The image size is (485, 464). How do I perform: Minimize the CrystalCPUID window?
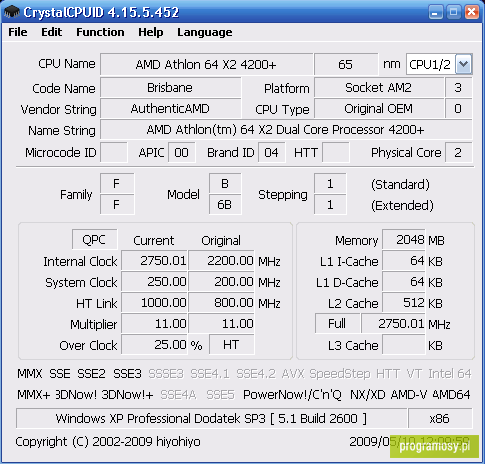[x=435, y=12]
